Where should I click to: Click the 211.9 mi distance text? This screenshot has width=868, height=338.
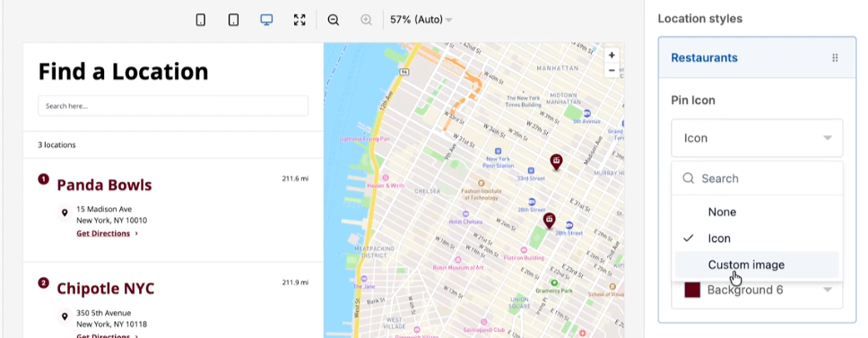click(x=295, y=282)
